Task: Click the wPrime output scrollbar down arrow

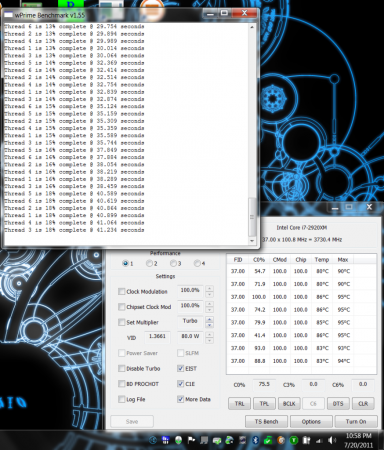Action: [252, 240]
